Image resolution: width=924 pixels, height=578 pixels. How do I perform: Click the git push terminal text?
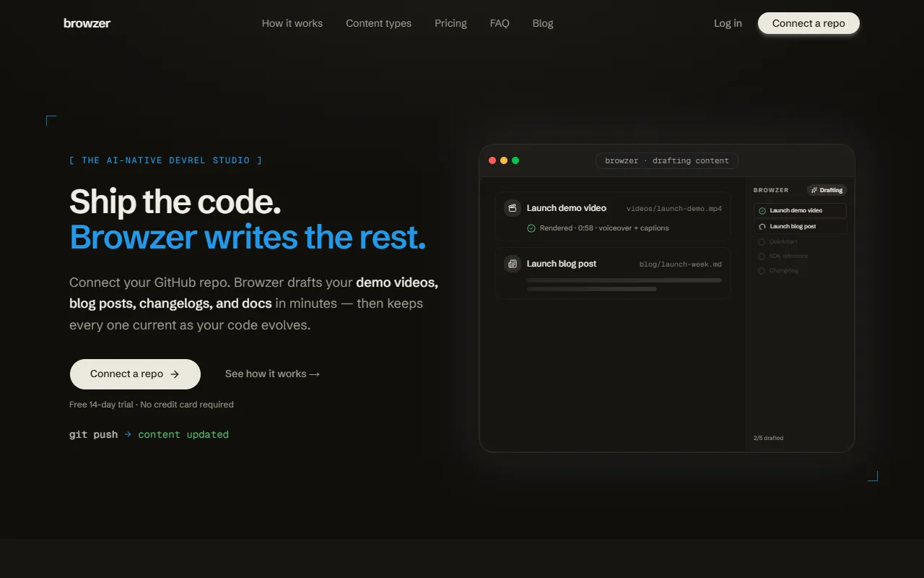click(93, 434)
